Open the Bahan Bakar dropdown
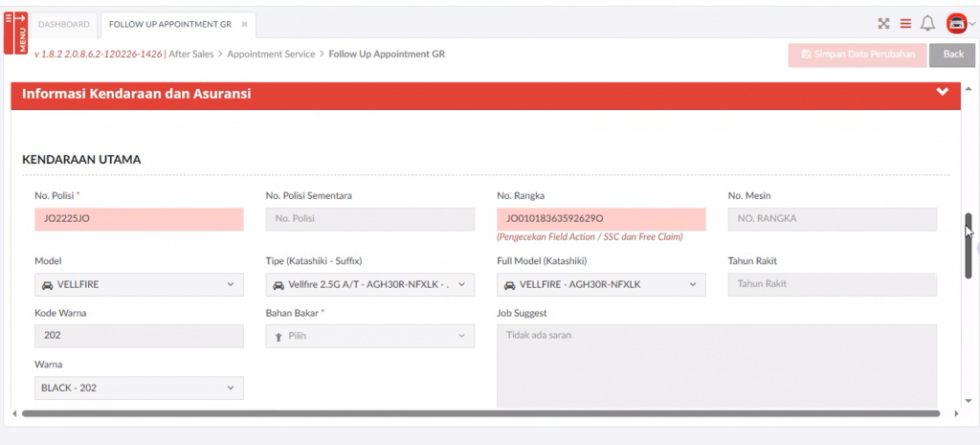The image size is (980, 445). [369, 336]
